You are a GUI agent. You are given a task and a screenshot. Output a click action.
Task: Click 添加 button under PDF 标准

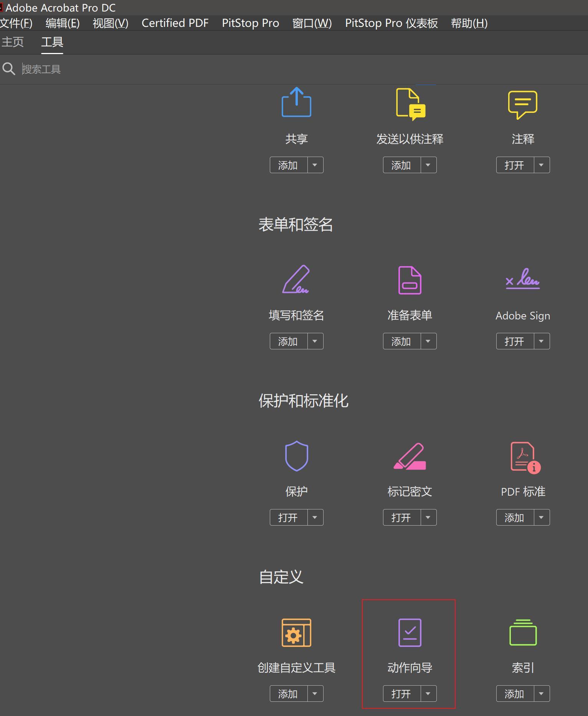515,518
